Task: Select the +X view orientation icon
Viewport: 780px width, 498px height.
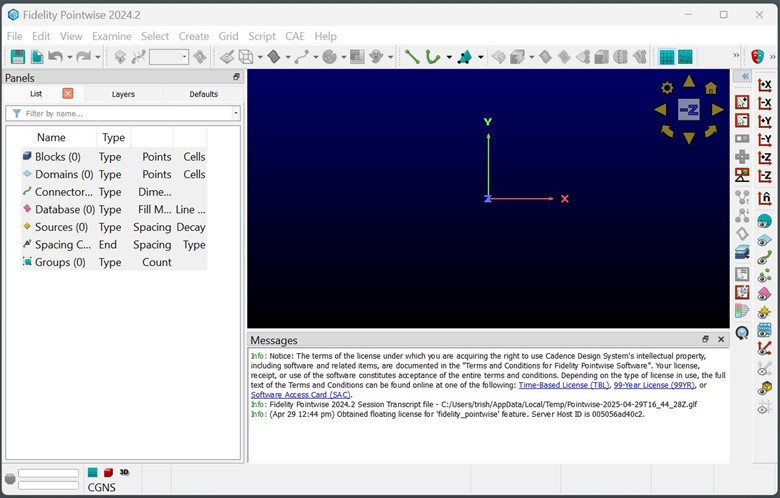Action: pos(765,85)
